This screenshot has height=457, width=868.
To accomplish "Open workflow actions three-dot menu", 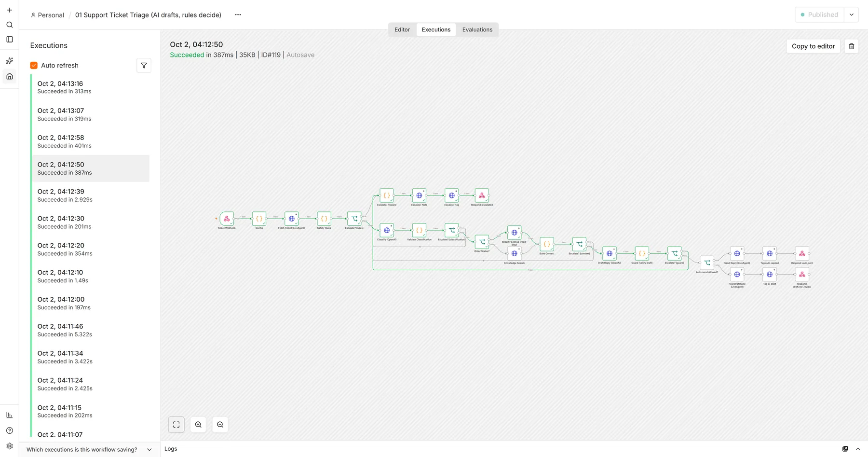I will coord(238,15).
